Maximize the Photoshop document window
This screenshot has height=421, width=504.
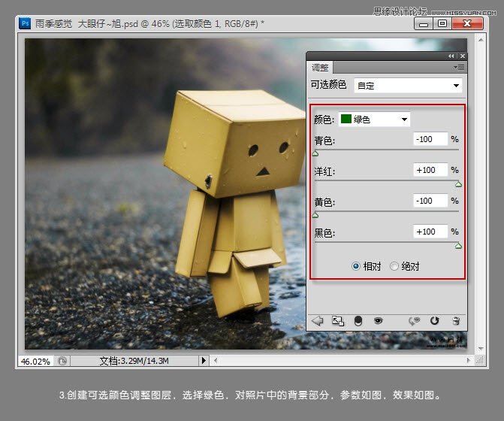pos(442,24)
